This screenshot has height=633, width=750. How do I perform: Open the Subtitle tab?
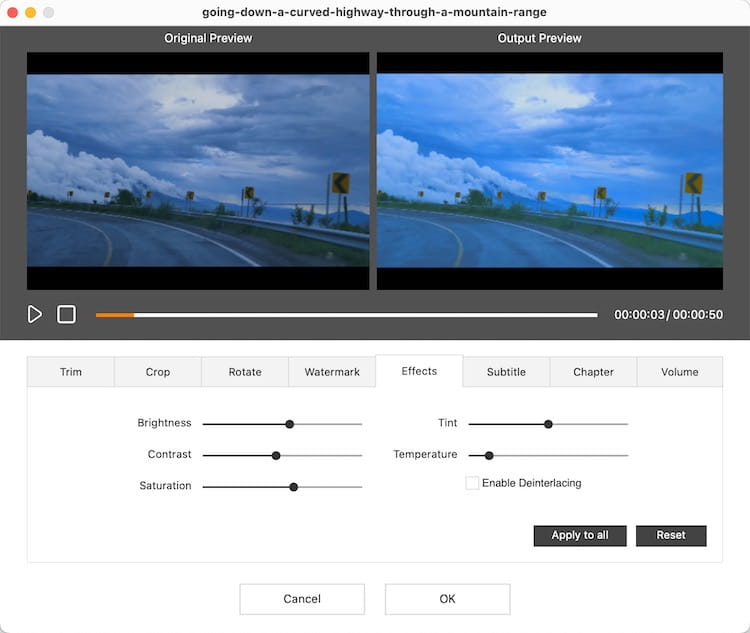pos(506,372)
